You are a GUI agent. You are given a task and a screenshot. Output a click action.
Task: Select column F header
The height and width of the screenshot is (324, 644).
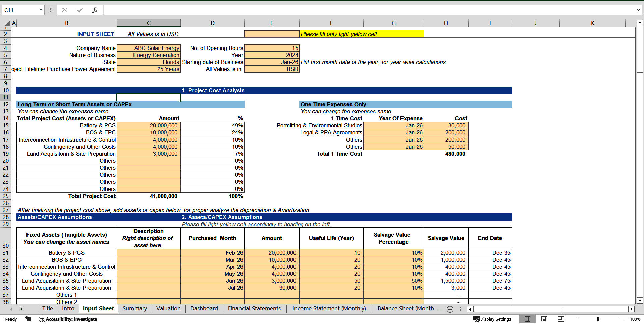[331, 23]
